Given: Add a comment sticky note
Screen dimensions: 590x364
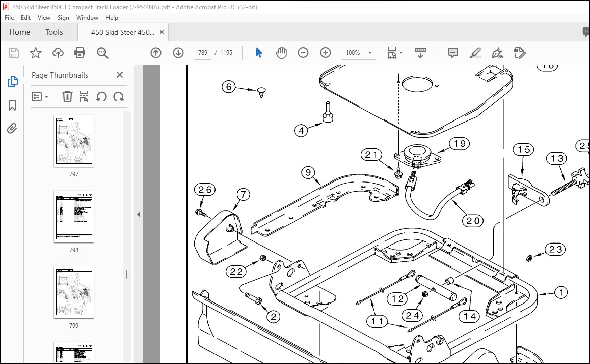Looking at the screenshot, I should [453, 53].
